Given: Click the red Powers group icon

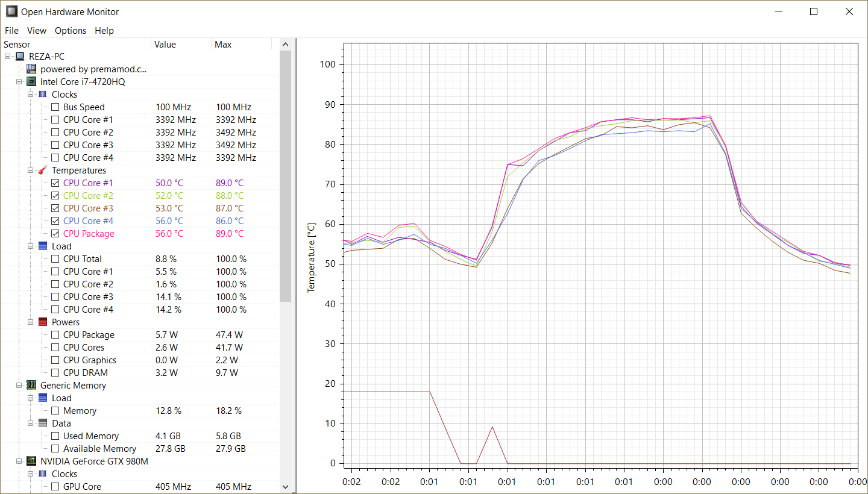Looking at the screenshot, I should [x=43, y=322].
